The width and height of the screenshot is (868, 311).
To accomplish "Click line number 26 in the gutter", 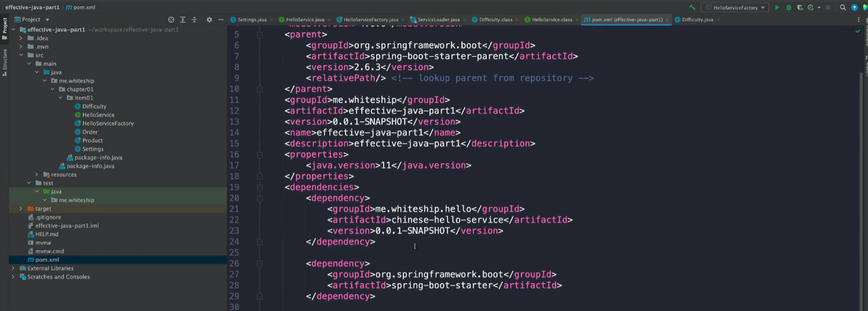I will [x=234, y=263].
